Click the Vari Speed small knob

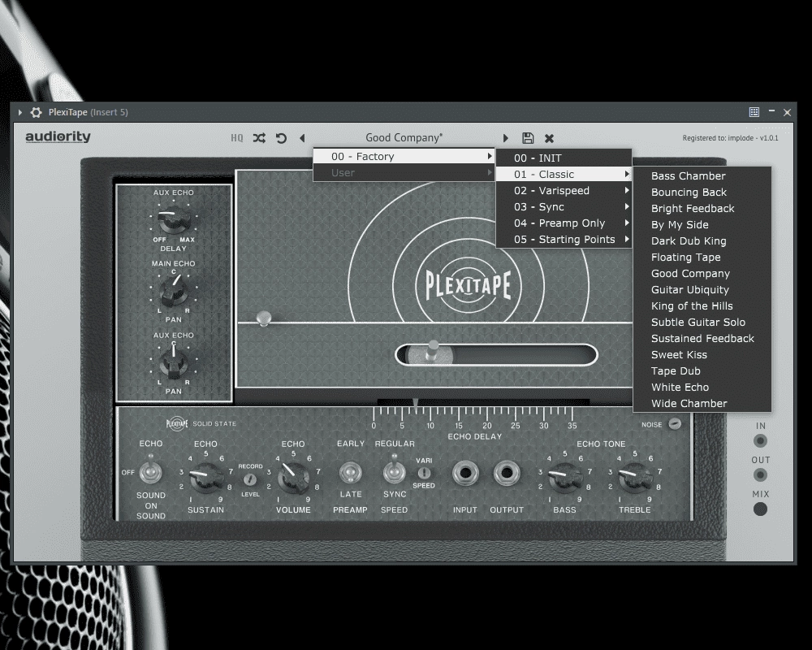(x=424, y=473)
